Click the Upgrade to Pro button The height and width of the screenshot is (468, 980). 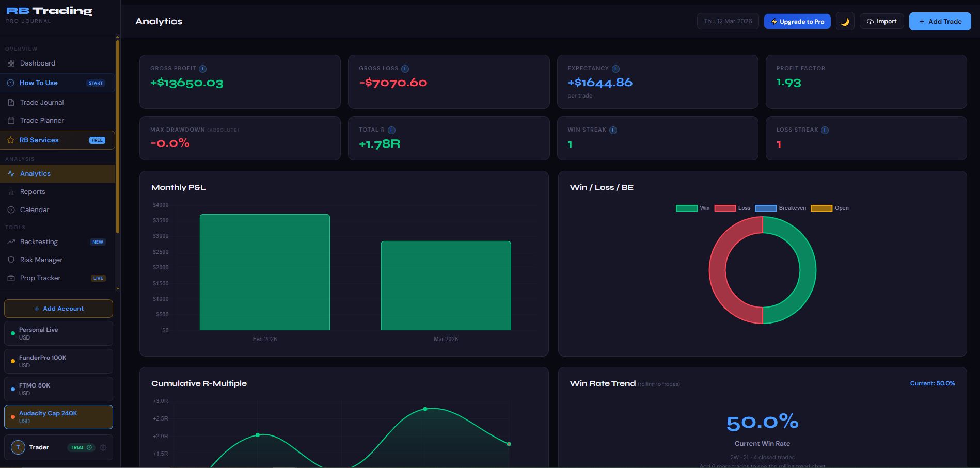[797, 21]
